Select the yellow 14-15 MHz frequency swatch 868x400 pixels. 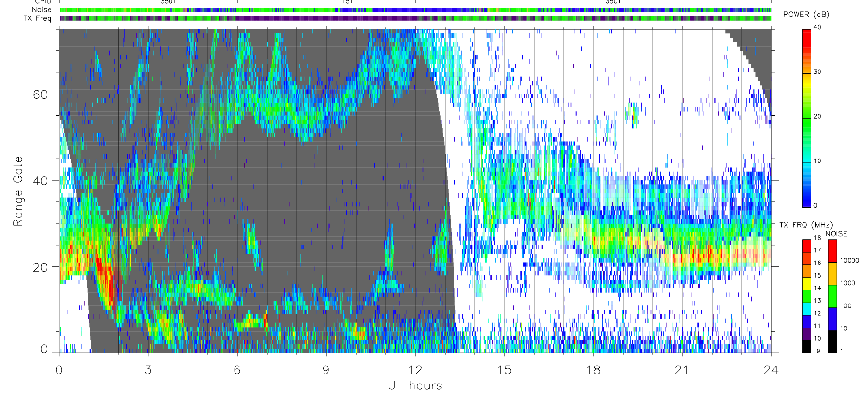tap(807, 284)
